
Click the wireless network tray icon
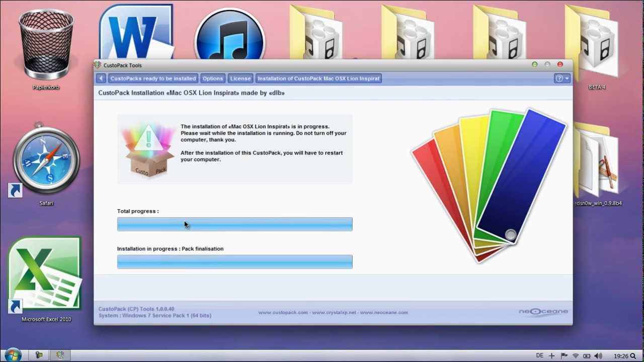pyautogui.click(x=576, y=355)
